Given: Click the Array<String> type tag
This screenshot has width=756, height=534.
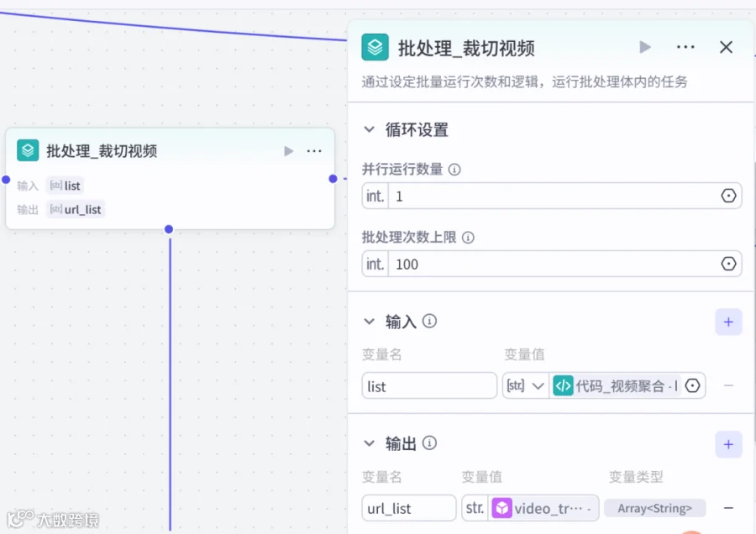Looking at the screenshot, I should click(654, 508).
